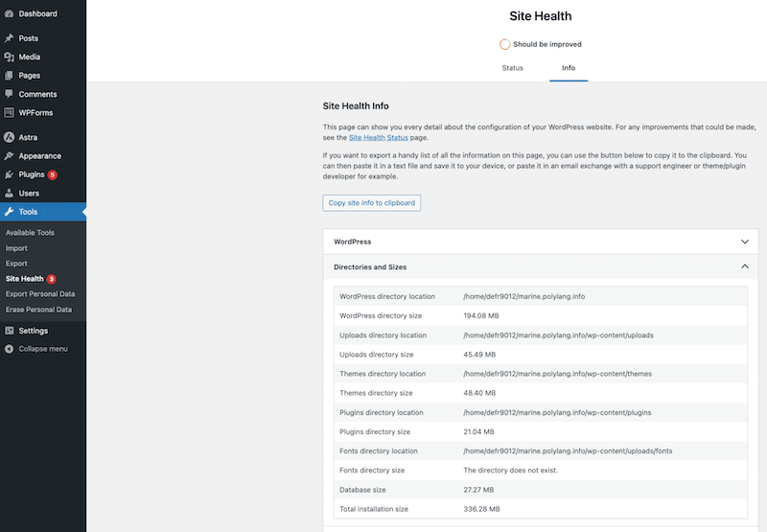Open Erase Personal Data link
This screenshot has height=532, width=767.
click(38, 310)
